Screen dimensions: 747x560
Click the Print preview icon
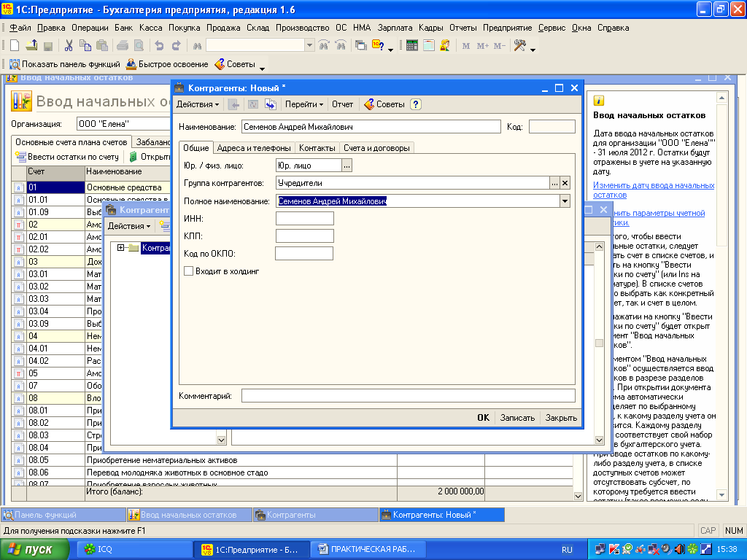tap(139, 46)
